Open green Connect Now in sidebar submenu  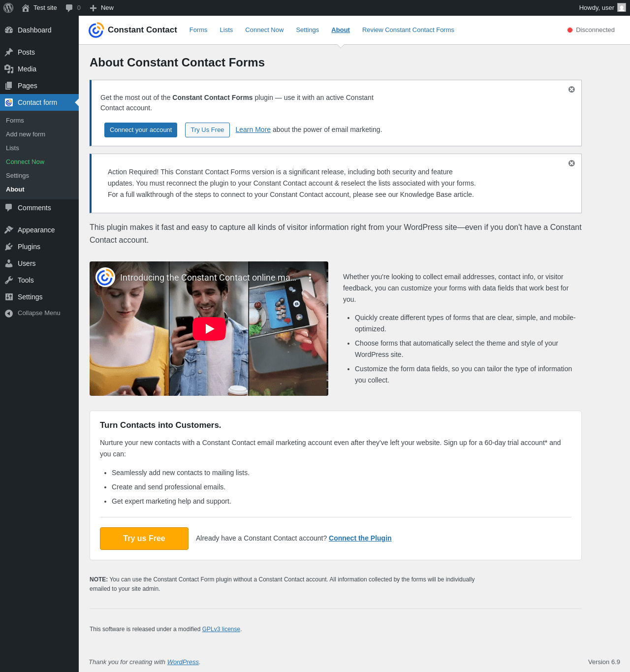click(x=25, y=162)
